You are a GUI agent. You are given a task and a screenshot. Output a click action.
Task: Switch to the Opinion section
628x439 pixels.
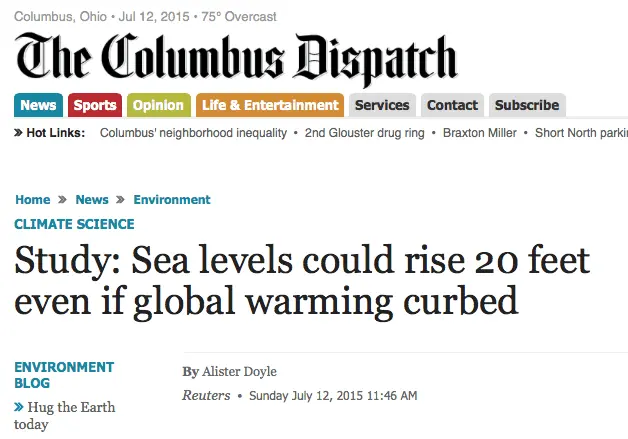click(158, 105)
